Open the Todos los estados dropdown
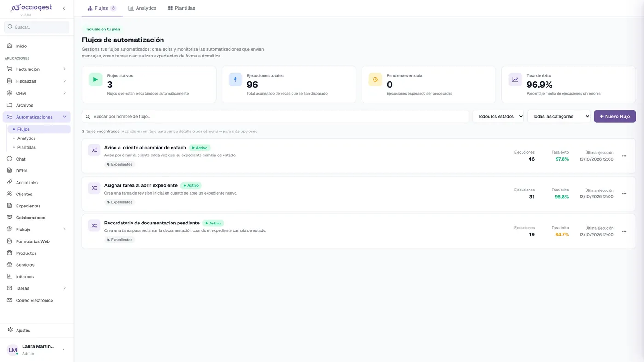 coord(498,116)
